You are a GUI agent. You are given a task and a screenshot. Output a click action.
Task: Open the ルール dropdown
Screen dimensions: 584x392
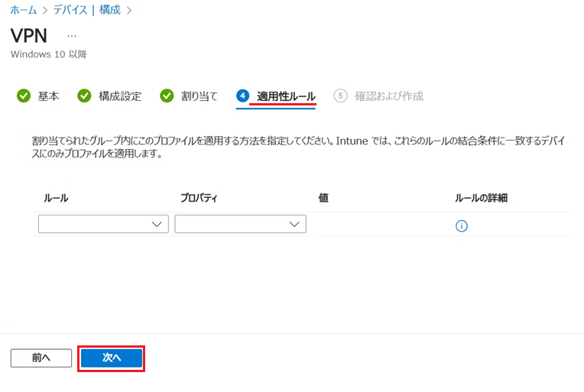pyautogui.click(x=103, y=224)
